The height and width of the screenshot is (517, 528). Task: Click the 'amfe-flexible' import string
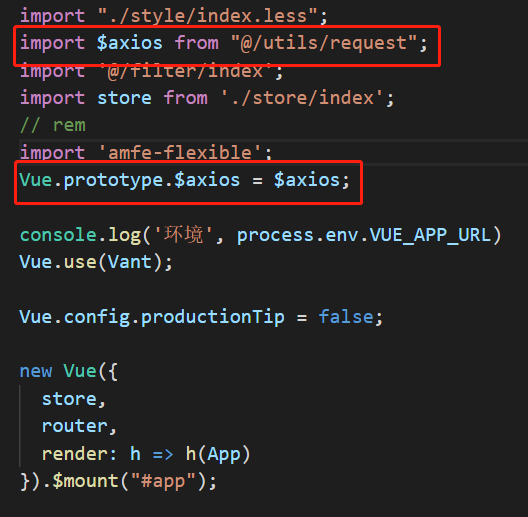(x=180, y=153)
